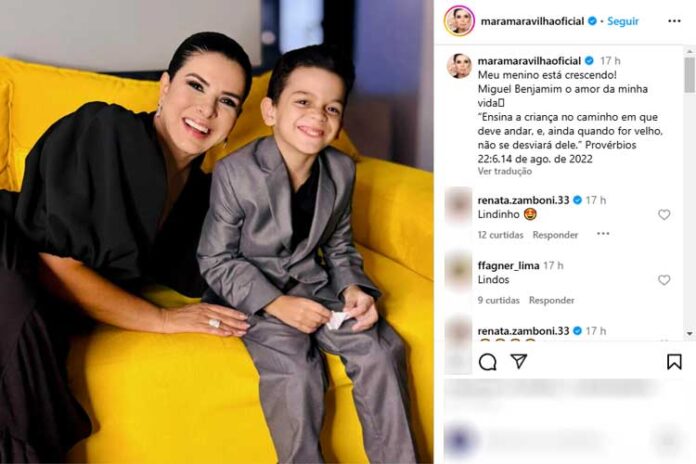696x464 pixels.
Task: Click the comment speech bubble icon
Action: [x=487, y=362]
